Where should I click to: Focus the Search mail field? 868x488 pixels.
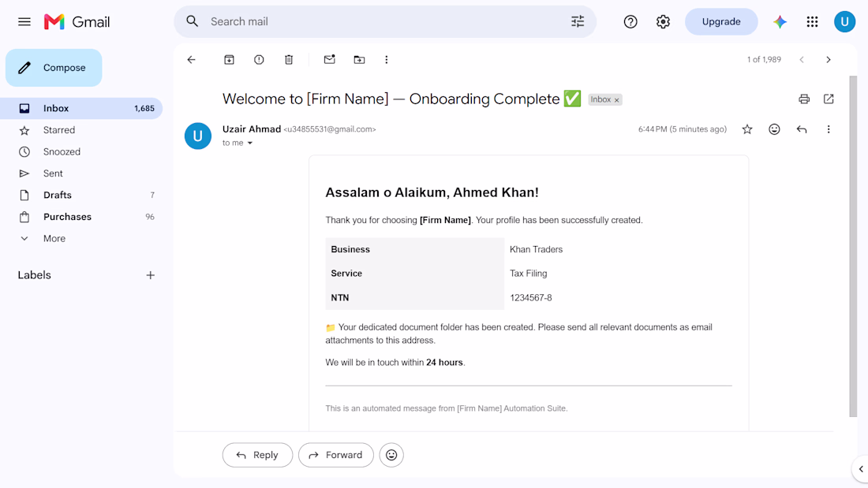[x=385, y=21]
